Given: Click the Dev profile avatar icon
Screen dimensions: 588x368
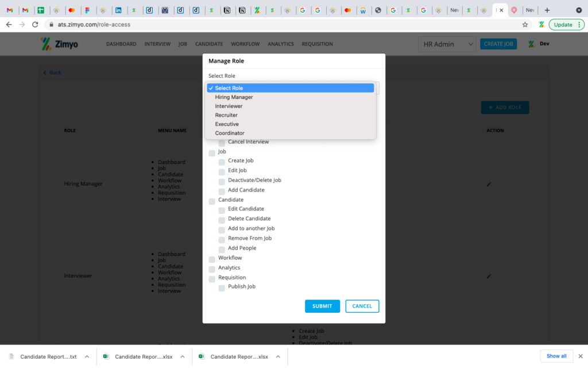Looking at the screenshot, I should tap(531, 44).
